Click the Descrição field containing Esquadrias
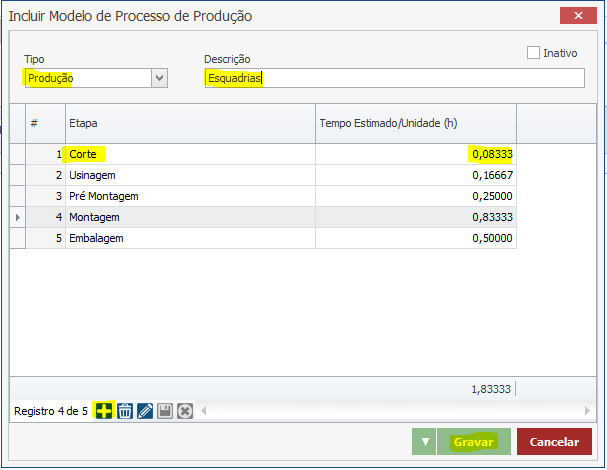607x470 pixels. click(x=394, y=78)
